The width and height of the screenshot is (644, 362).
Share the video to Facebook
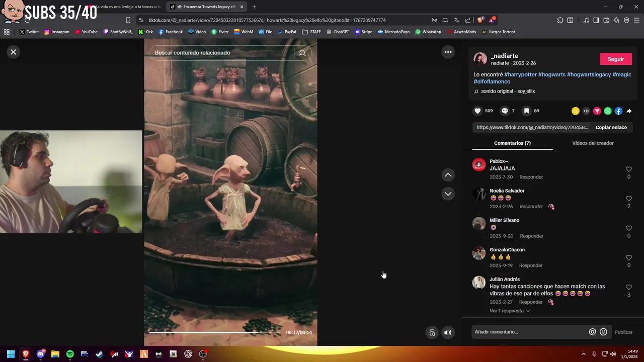[x=618, y=111]
